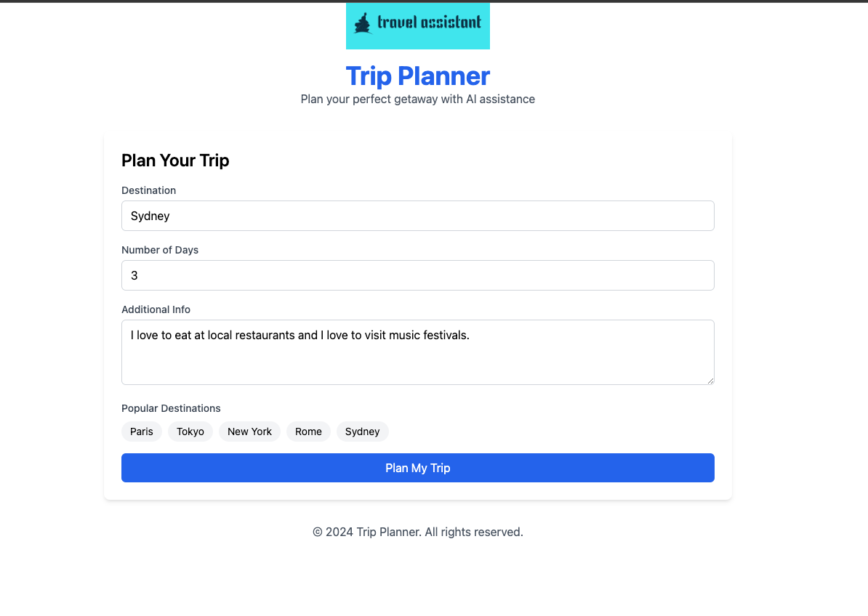
Task: Click the copyright footer text
Action: (x=418, y=532)
